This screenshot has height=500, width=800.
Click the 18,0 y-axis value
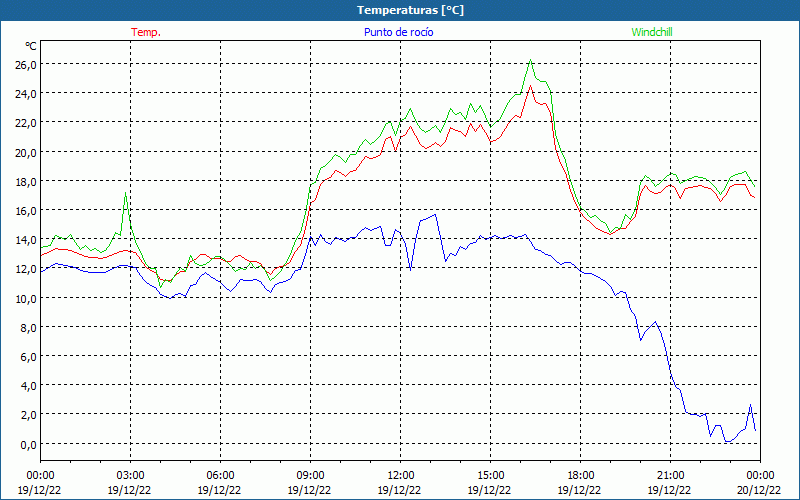click(x=26, y=182)
